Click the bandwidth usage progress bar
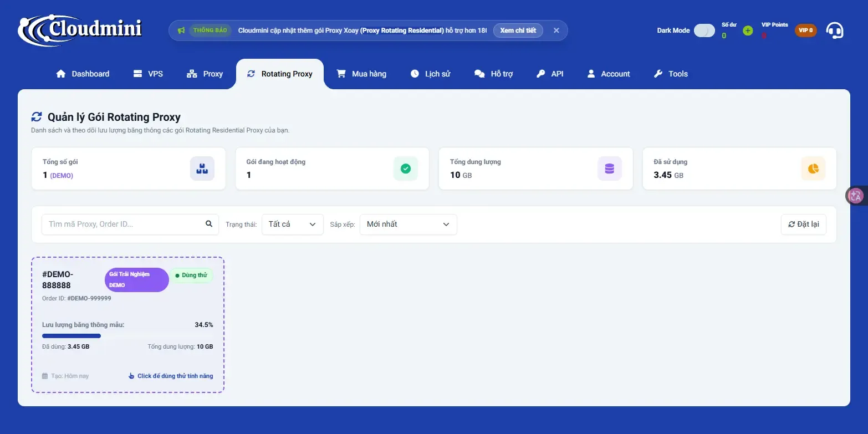This screenshot has width=868, height=434. coord(127,336)
